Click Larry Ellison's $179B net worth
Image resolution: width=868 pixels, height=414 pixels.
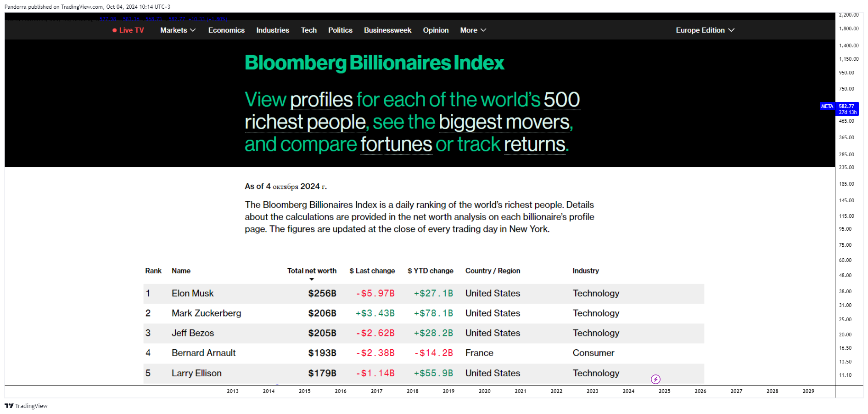[x=322, y=373]
